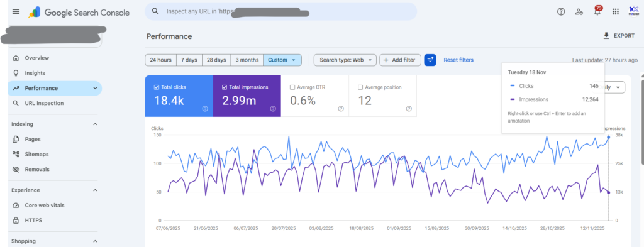Click the Performance trend icon

(x=16, y=88)
